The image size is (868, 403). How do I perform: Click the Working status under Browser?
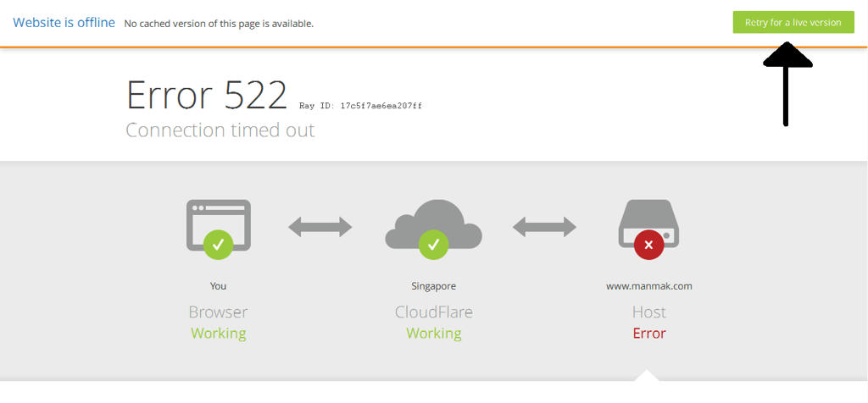click(218, 334)
